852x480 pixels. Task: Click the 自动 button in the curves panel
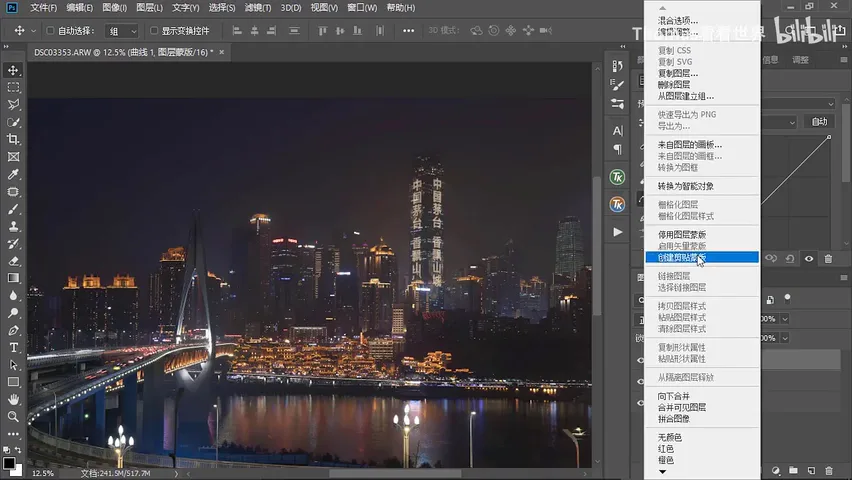(x=819, y=122)
